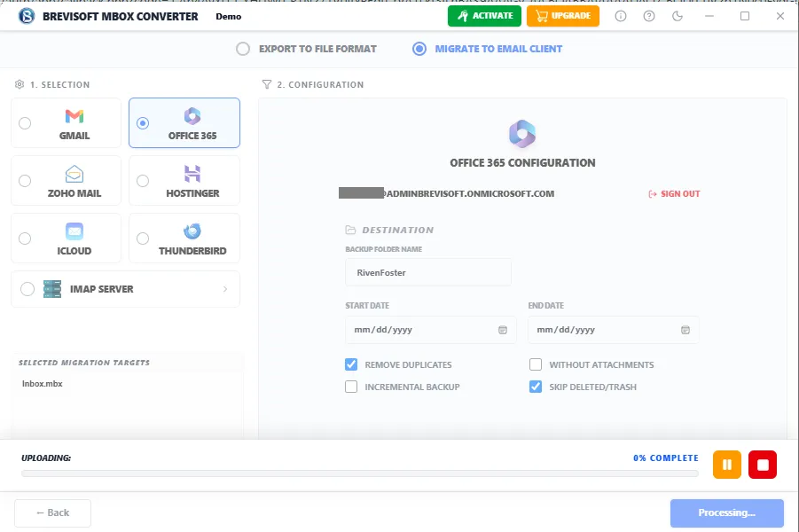The width and height of the screenshot is (799, 532).
Task: Enable Without Attachments checkbox
Action: tap(536, 364)
